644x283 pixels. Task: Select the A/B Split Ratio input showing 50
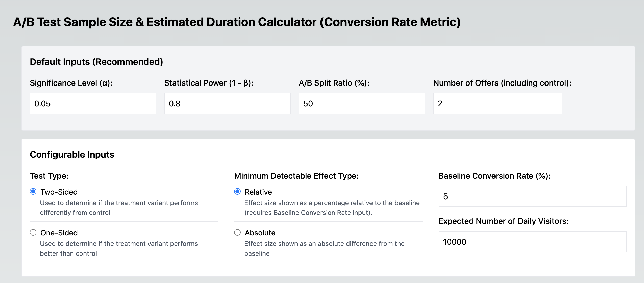[362, 103]
